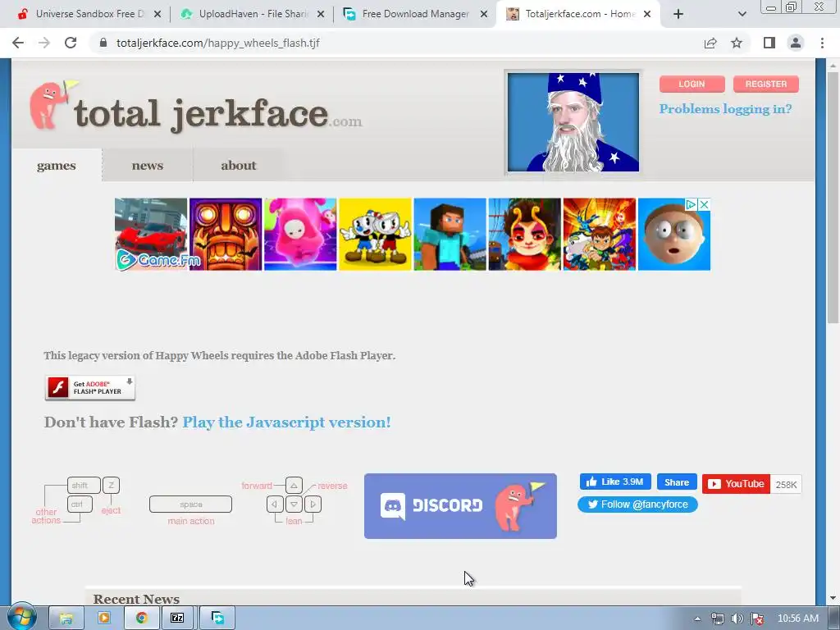Click the AdChoices icon on ad

(x=691, y=204)
